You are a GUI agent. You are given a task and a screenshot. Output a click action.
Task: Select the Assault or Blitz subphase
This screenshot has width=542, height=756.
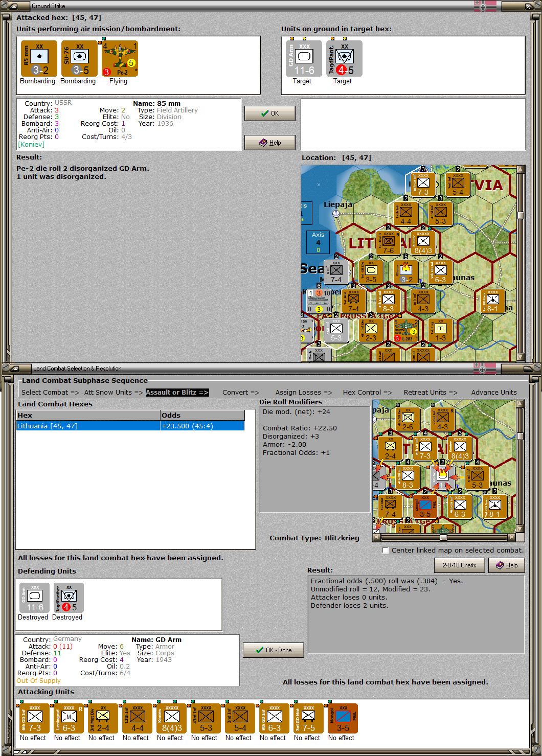coord(177,393)
